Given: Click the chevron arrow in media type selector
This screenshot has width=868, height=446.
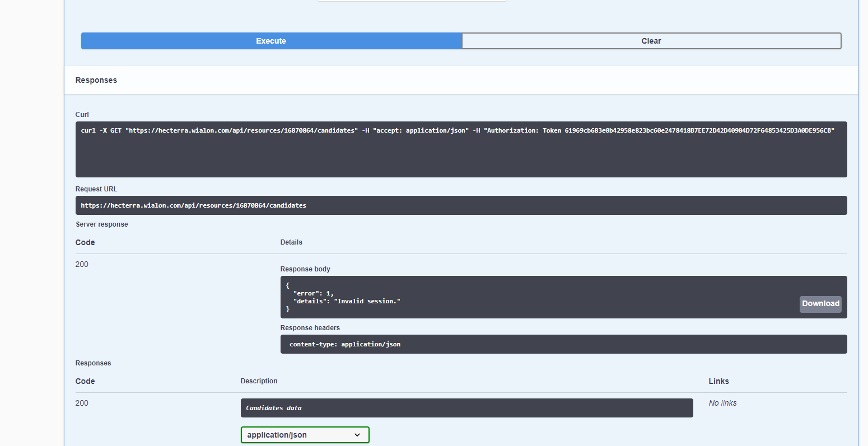Looking at the screenshot, I should (x=357, y=435).
